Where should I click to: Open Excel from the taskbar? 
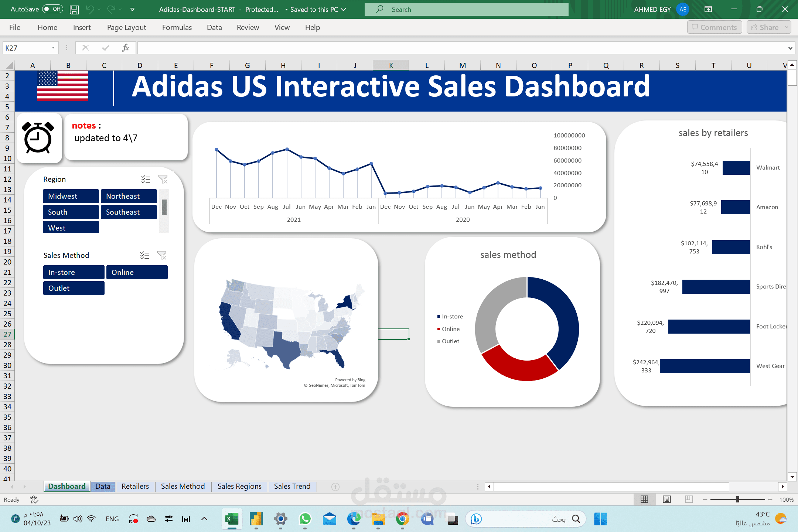(232, 519)
